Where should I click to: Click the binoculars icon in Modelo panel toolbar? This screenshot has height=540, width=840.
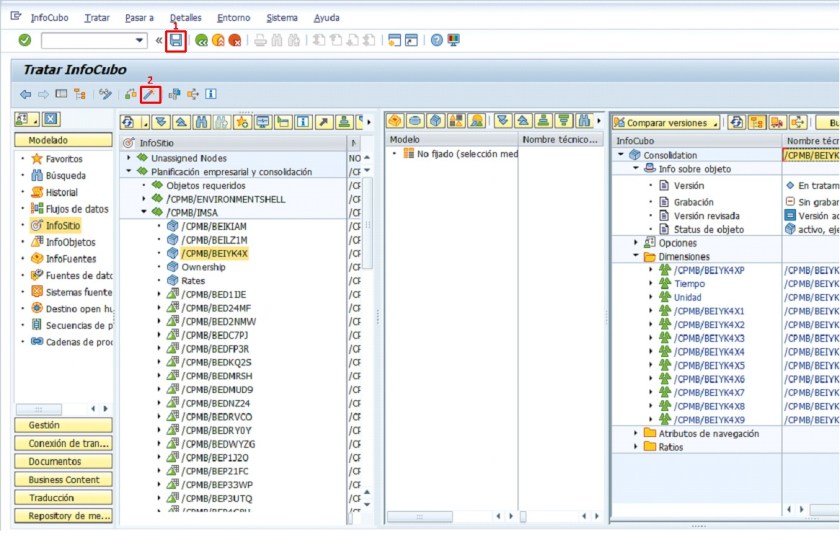tap(584, 121)
